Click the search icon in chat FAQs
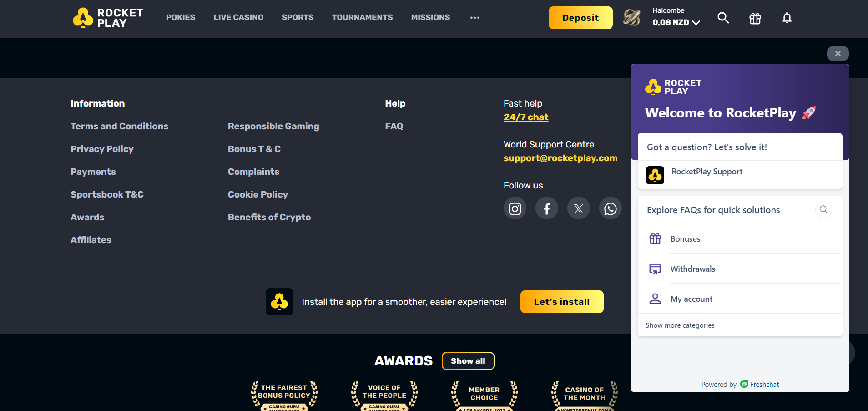 point(823,209)
